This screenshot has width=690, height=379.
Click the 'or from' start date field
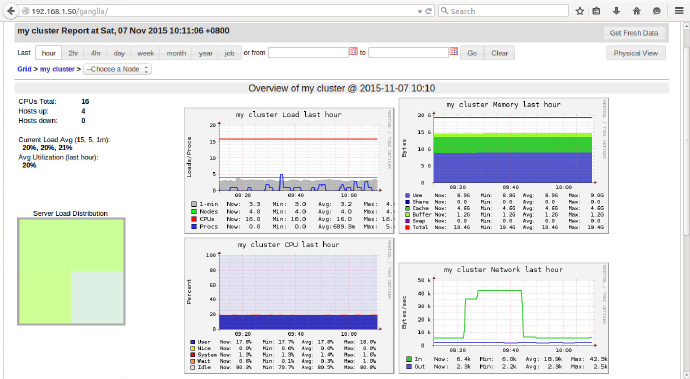[x=308, y=53]
